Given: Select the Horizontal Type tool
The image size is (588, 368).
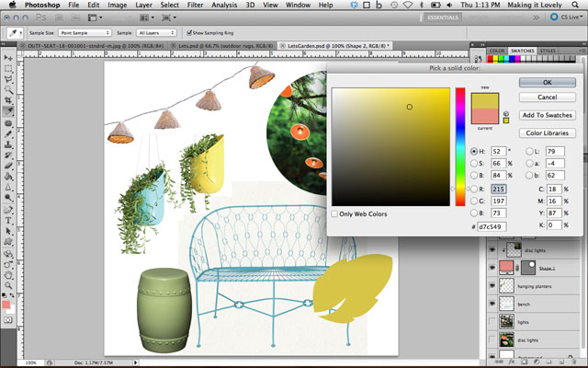Looking at the screenshot, I should point(8,220).
